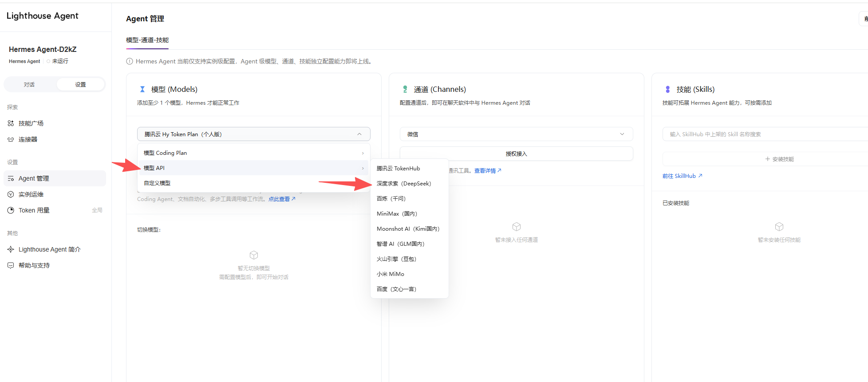868x382 pixels.
Task: Choose 百度 (文心一言) from submenu
Action: pos(410,289)
